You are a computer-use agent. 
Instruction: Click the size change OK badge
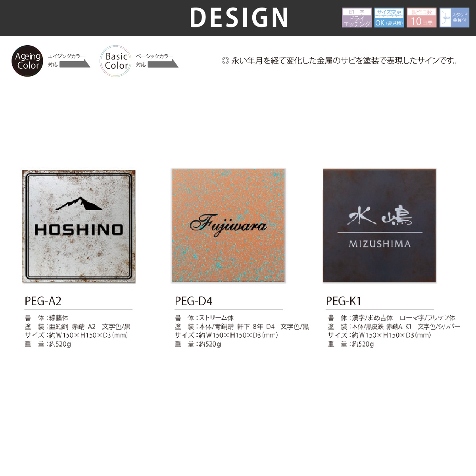tap(389, 18)
